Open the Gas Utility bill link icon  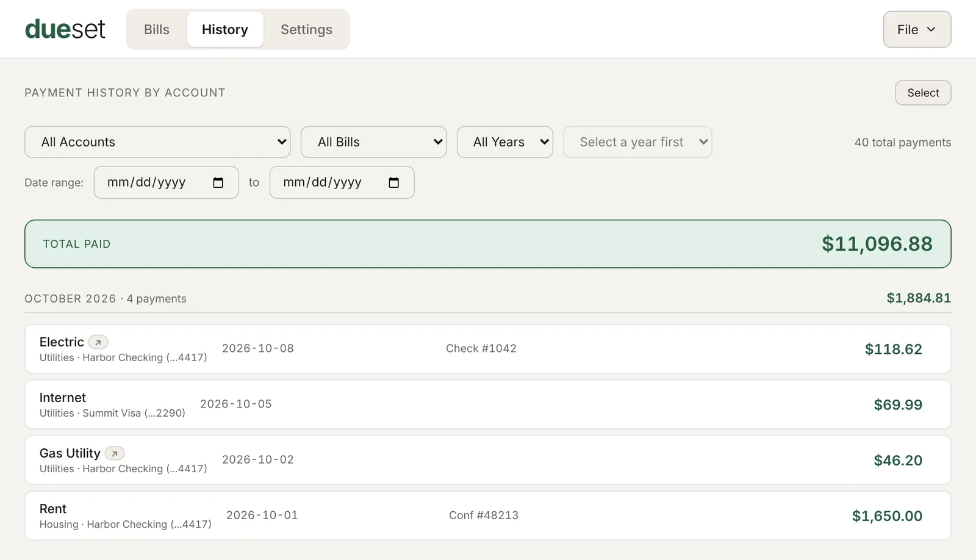coord(115,453)
